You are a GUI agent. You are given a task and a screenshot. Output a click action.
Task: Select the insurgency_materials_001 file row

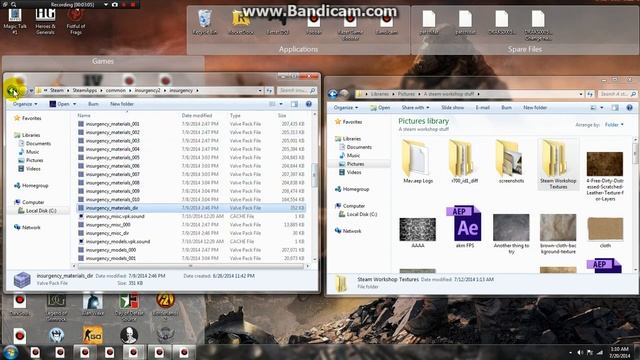click(x=191, y=124)
